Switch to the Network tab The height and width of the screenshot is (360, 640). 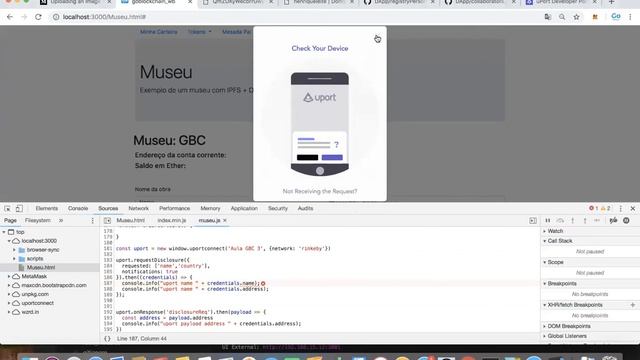point(138,209)
